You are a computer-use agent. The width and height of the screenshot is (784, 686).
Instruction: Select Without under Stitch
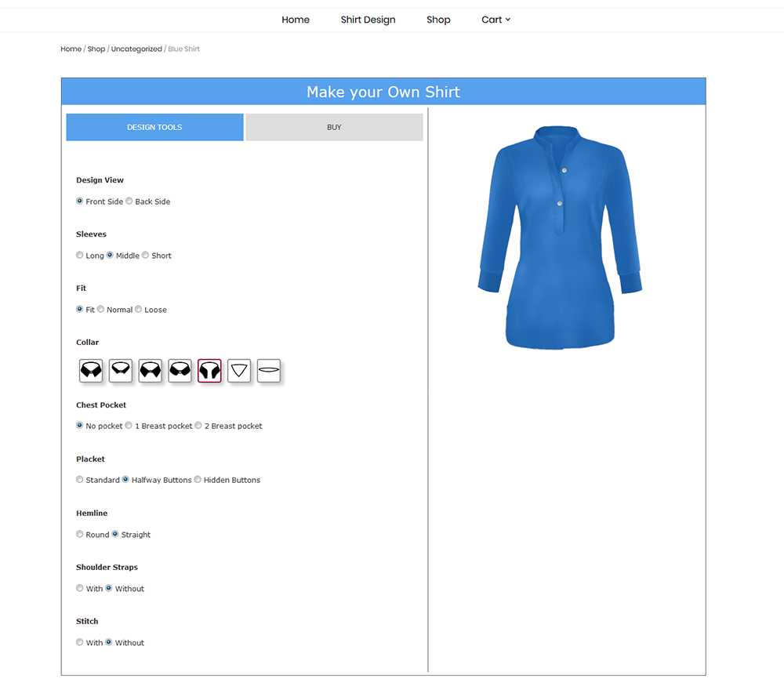(109, 642)
